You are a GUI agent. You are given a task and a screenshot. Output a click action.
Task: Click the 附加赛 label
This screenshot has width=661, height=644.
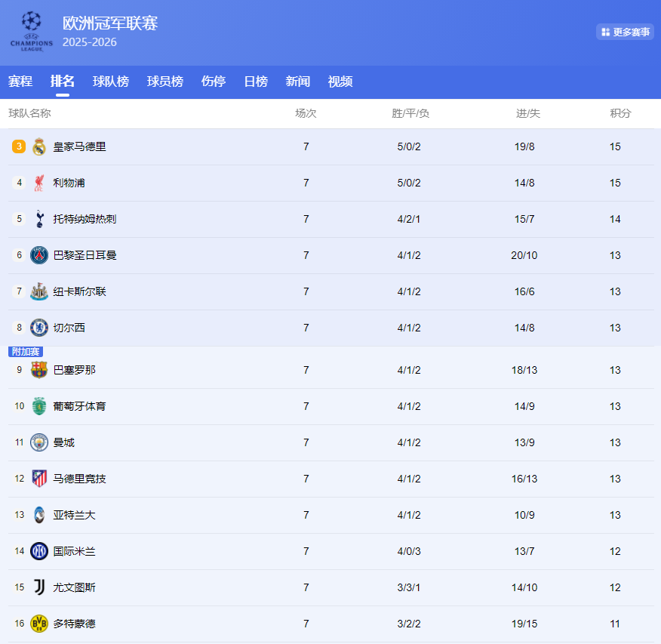point(26,352)
